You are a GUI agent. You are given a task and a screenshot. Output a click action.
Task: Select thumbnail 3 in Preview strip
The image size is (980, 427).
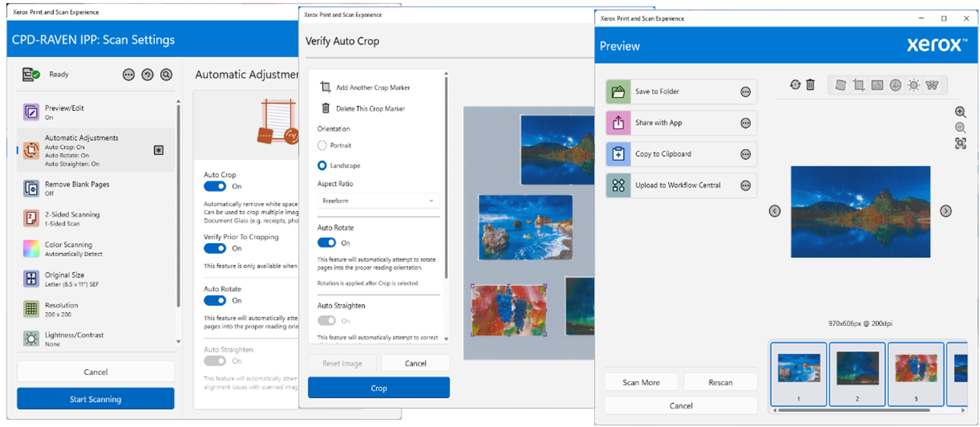[916, 374]
